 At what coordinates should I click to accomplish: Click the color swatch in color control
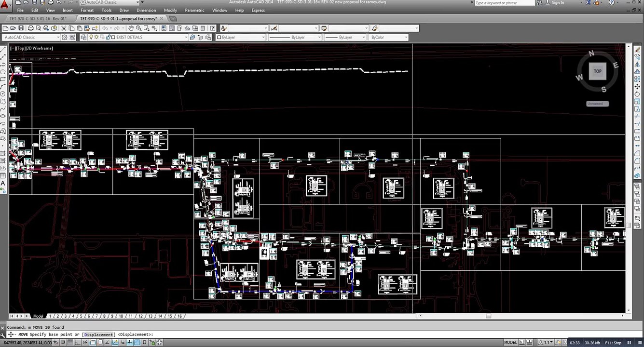(x=219, y=37)
